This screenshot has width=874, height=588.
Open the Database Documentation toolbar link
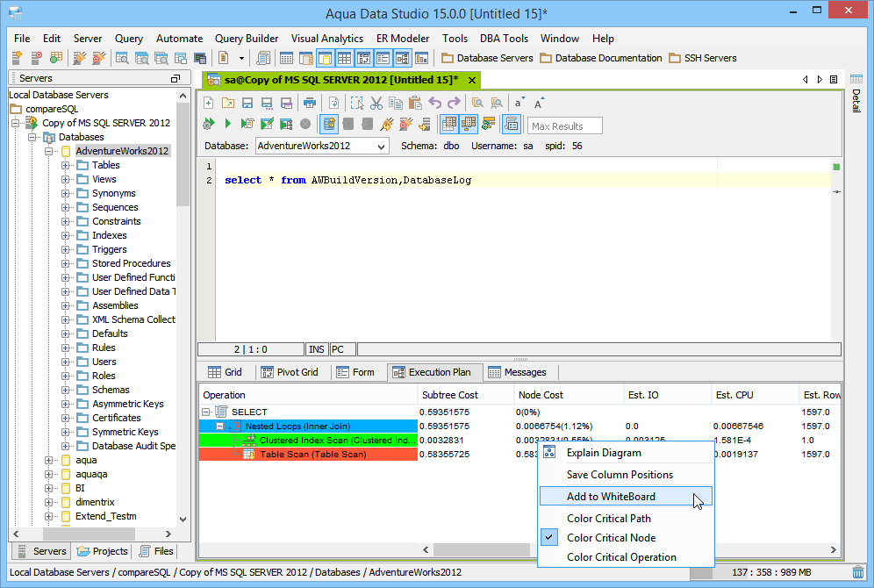601,58
